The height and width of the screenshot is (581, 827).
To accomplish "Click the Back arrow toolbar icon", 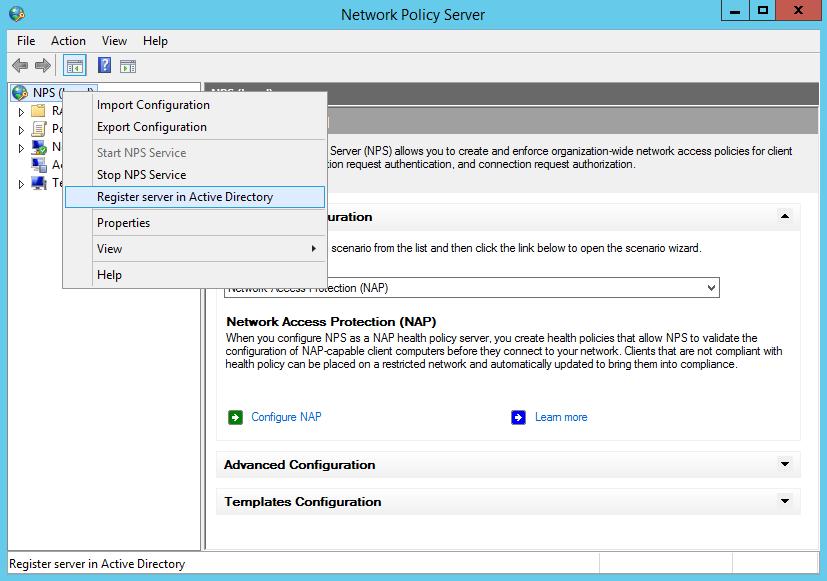I will click(x=20, y=66).
